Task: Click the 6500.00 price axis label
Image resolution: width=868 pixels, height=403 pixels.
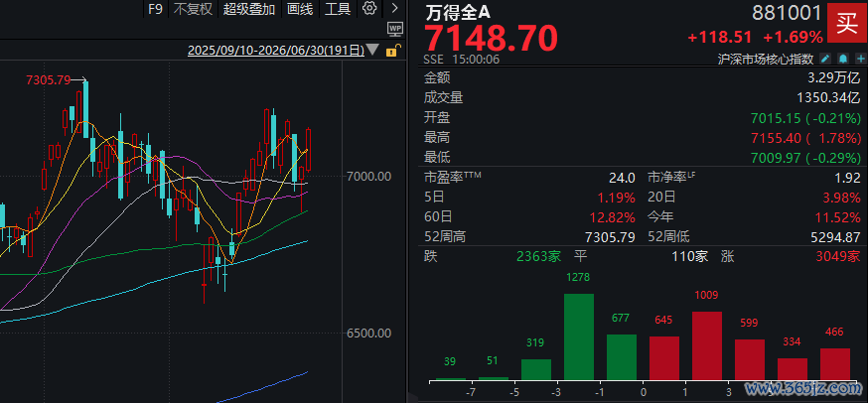Action: [369, 334]
